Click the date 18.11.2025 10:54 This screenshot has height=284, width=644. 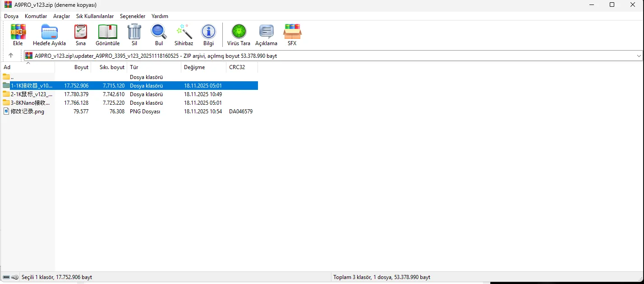[x=203, y=111]
